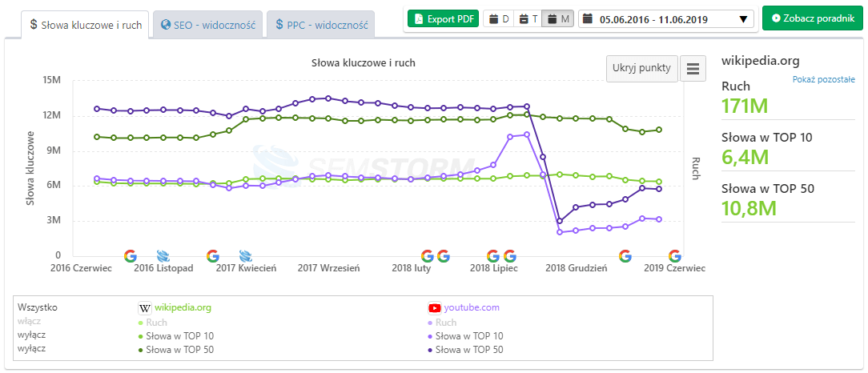This screenshot has height=373, width=868.
Task: Switch to weekly view with T toggle
Action: [x=527, y=18]
